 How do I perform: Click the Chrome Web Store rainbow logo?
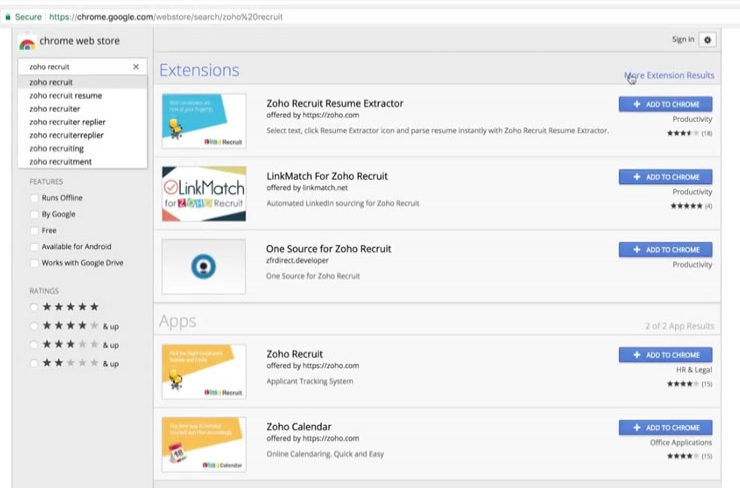coord(27,44)
